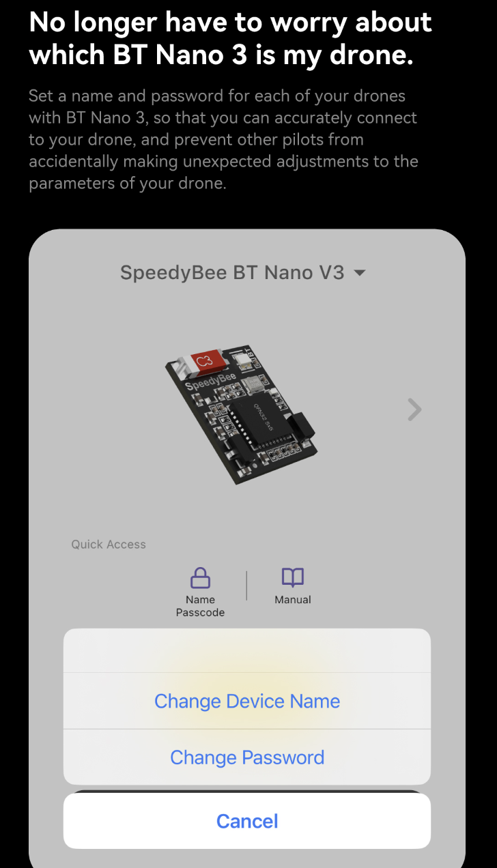Tap the antenna connector on the board edge

[x=300, y=424]
